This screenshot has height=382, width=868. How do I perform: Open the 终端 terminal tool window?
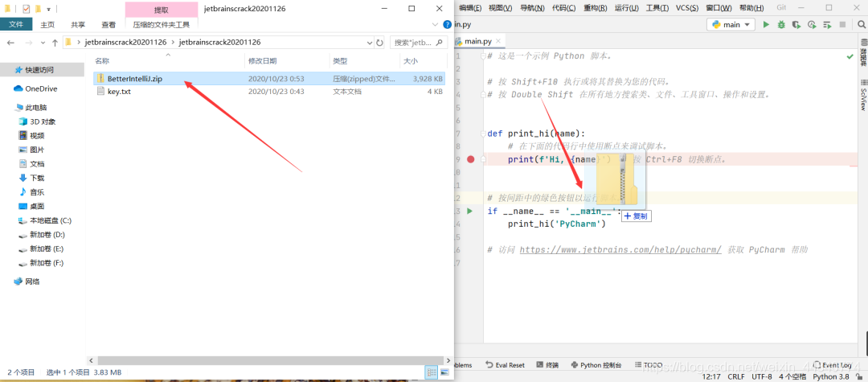(547, 365)
